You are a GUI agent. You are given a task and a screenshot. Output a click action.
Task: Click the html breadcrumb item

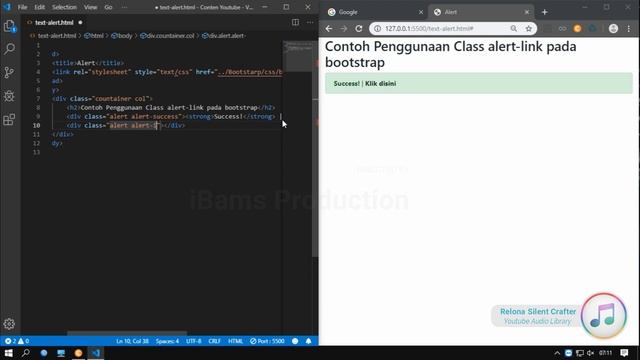(93, 36)
